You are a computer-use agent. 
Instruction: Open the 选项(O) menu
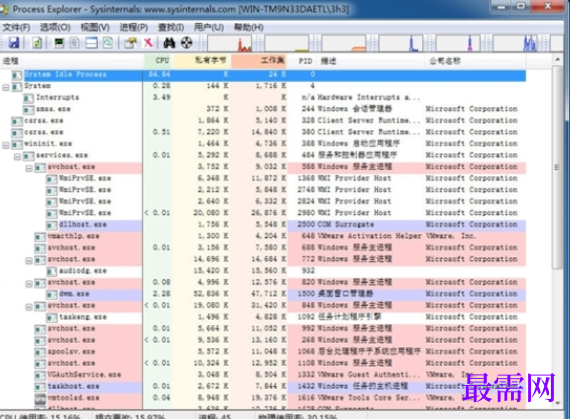tap(55, 27)
